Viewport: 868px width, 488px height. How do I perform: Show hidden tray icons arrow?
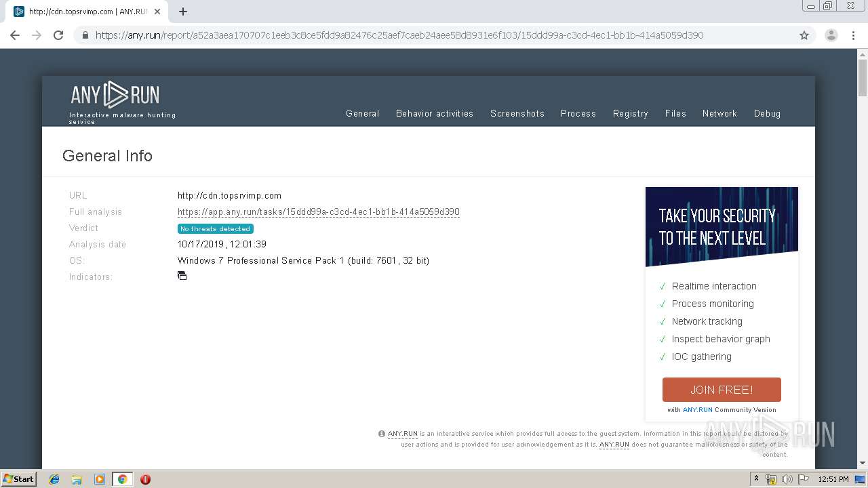coord(756,479)
